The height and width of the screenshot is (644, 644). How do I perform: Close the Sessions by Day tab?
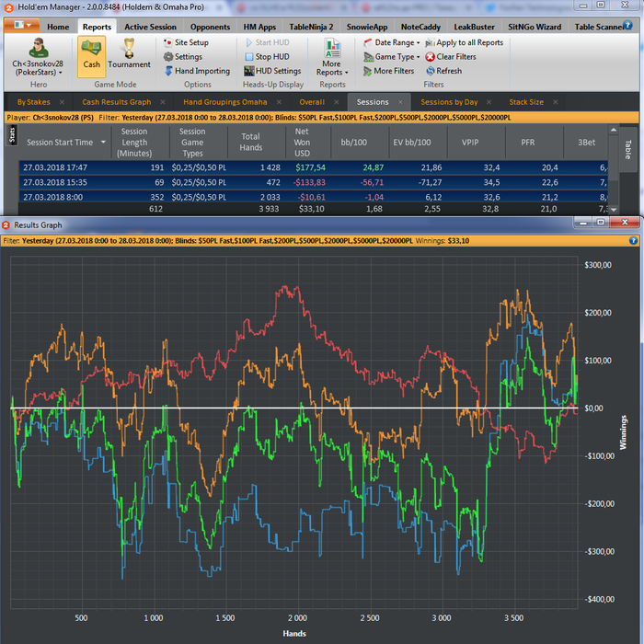[x=489, y=102]
